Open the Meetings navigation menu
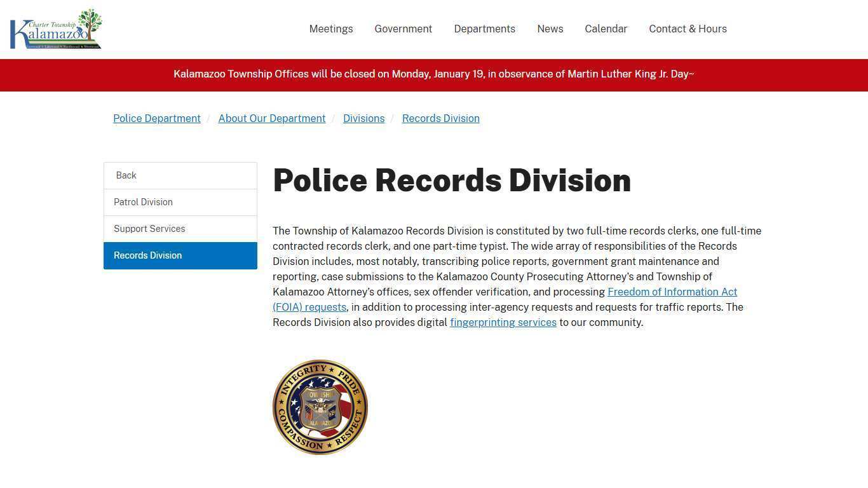Screen dimensions: 868x488 click(x=330, y=29)
